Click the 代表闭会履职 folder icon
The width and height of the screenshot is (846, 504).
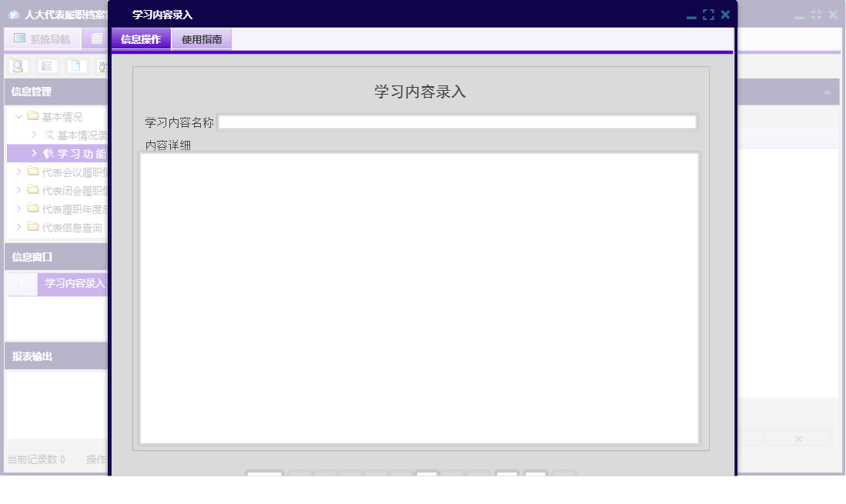click(33, 190)
